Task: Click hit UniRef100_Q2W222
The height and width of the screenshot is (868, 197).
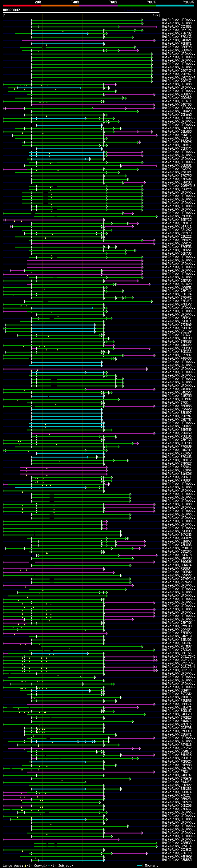Action: (x=177, y=236)
